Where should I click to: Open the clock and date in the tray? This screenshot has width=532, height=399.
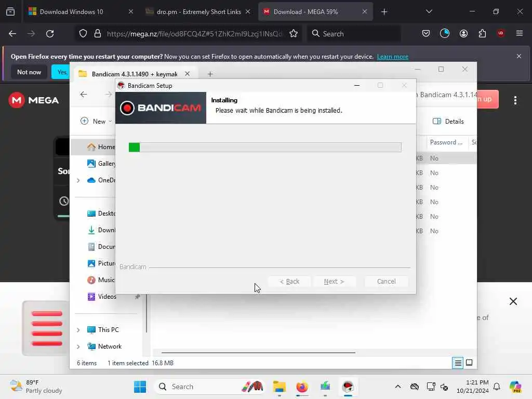point(472,387)
